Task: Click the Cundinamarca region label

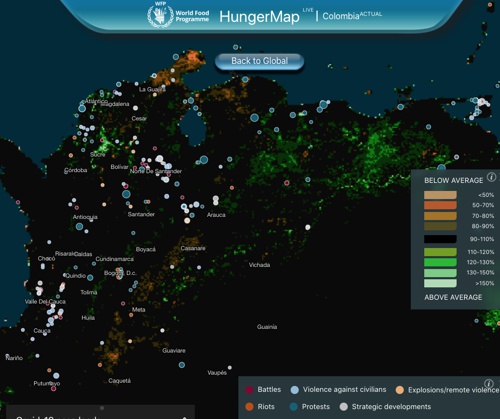Action: (x=114, y=259)
